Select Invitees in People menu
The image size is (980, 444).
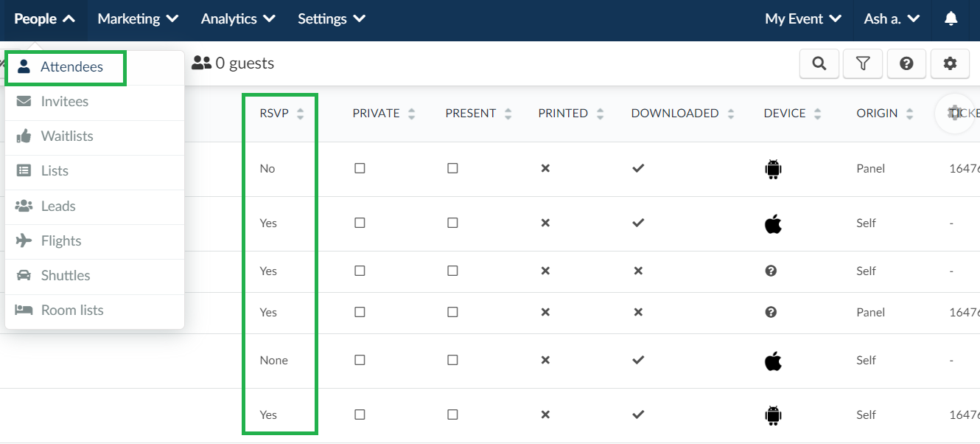coord(94,102)
